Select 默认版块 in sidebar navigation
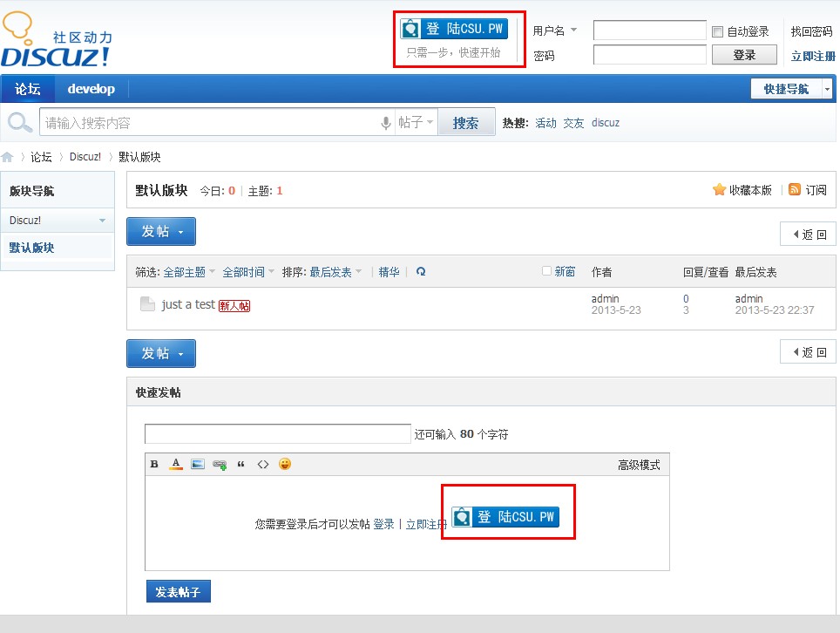This screenshot has height=633, width=840. point(31,248)
